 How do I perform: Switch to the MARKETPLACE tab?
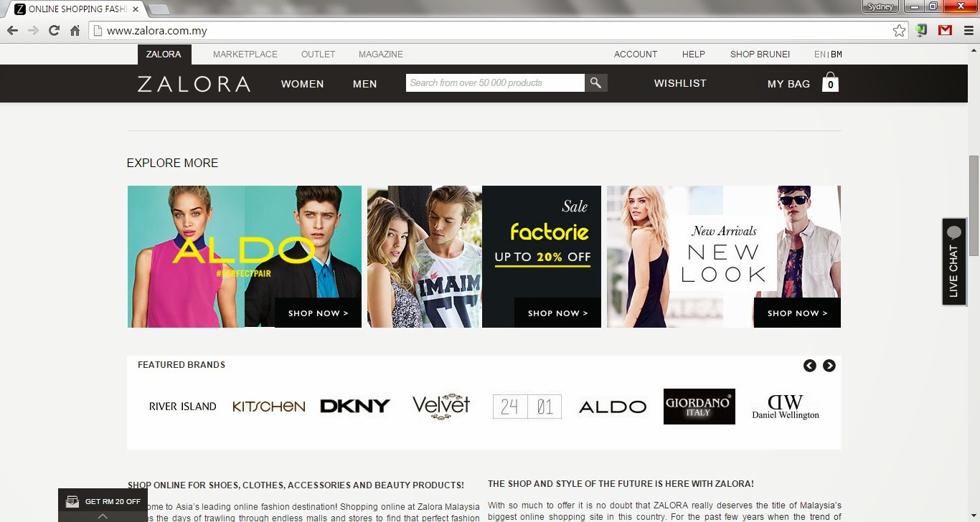pos(245,54)
